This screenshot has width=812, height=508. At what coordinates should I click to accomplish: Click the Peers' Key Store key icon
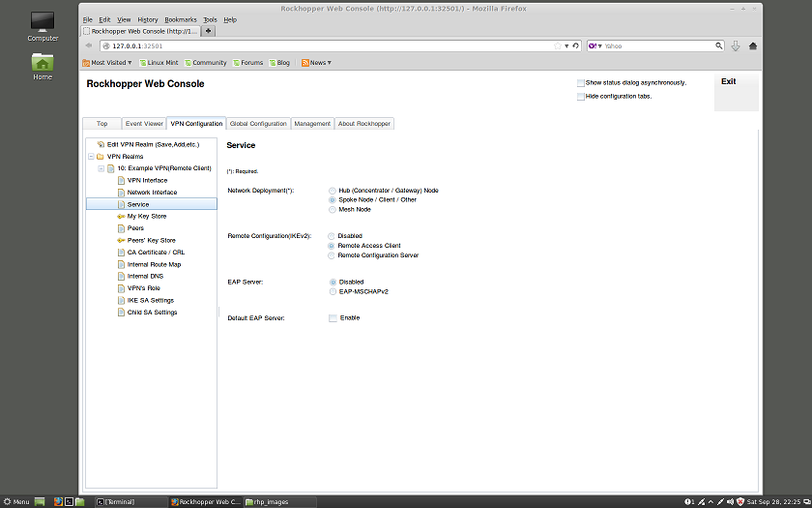[x=120, y=241]
